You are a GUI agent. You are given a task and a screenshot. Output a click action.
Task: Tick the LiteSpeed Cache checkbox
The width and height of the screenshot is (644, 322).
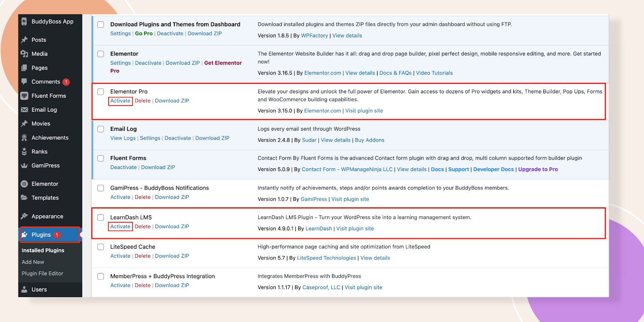click(101, 247)
